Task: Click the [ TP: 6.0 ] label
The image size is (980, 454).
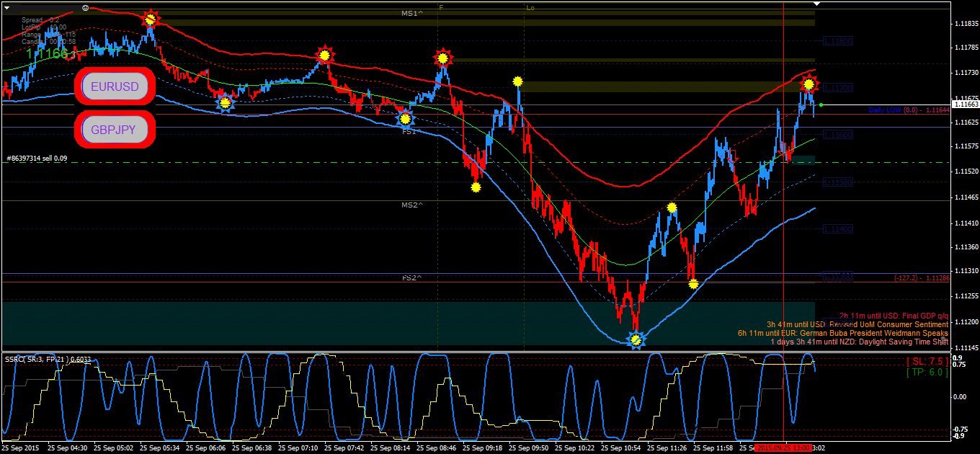Action: [x=927, y=373]
